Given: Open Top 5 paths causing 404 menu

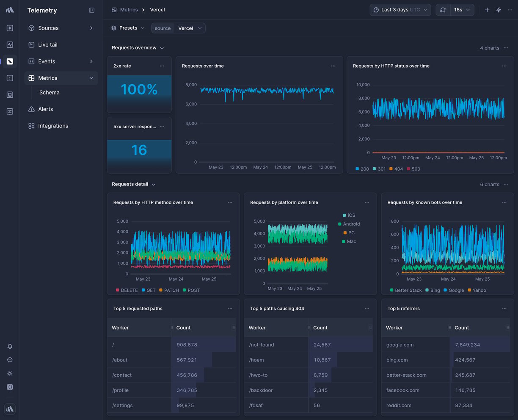Looking at the screenshot, I should [367, 309].
